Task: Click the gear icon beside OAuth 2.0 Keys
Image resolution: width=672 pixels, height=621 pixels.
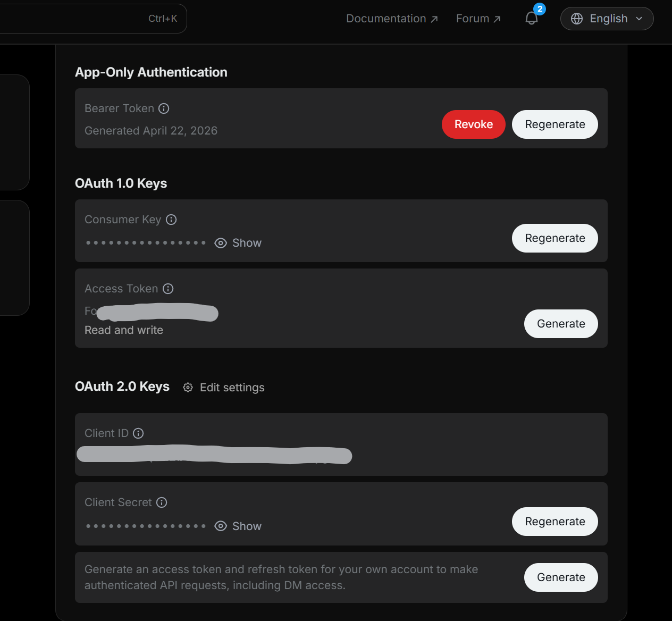Action: coord(188,388)
